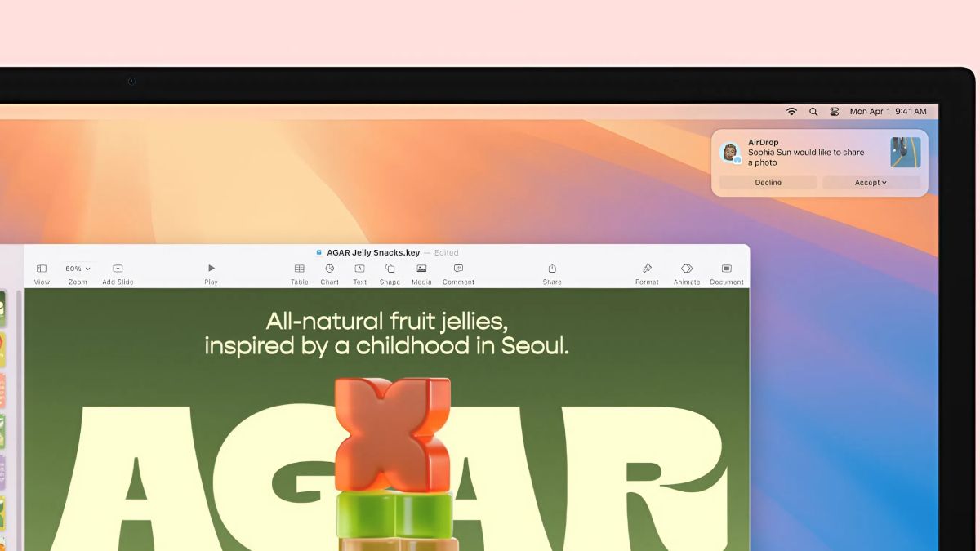Open the Document inspector

(726, 273)
